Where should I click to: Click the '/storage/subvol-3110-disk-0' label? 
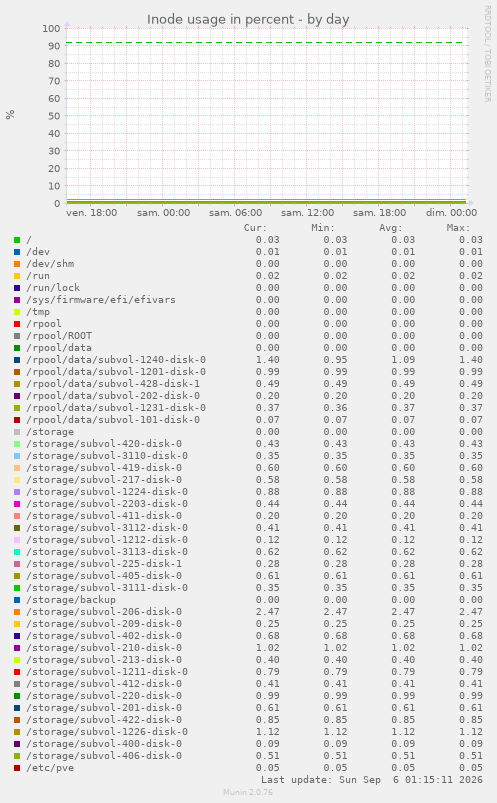pyautogui.click(x=107, y=456)
